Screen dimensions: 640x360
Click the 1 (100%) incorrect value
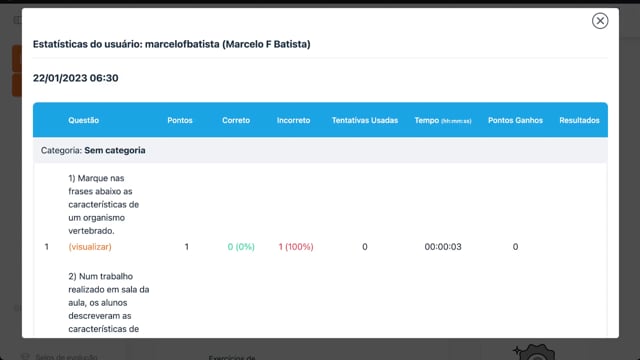[296, 247]
